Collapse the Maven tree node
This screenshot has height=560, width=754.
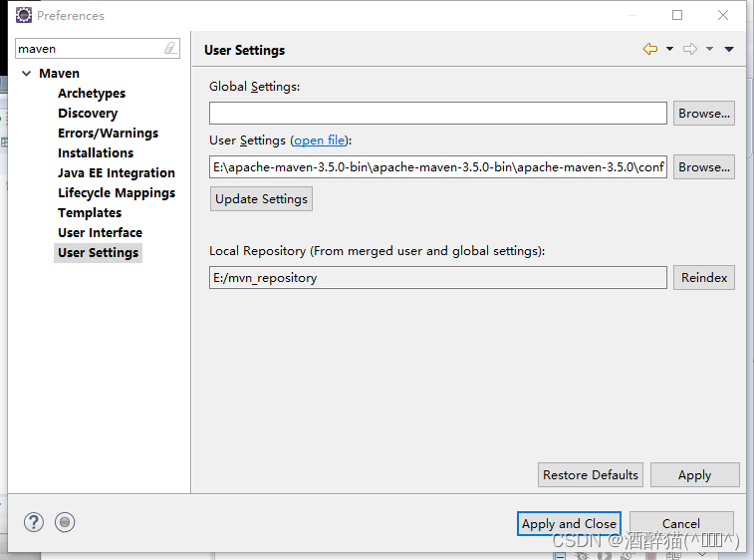(26, 74)
